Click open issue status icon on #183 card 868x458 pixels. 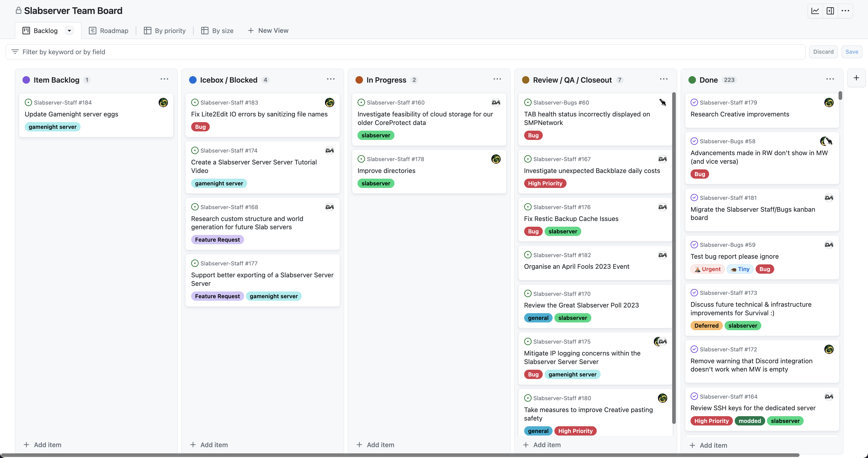click(195, 102)
